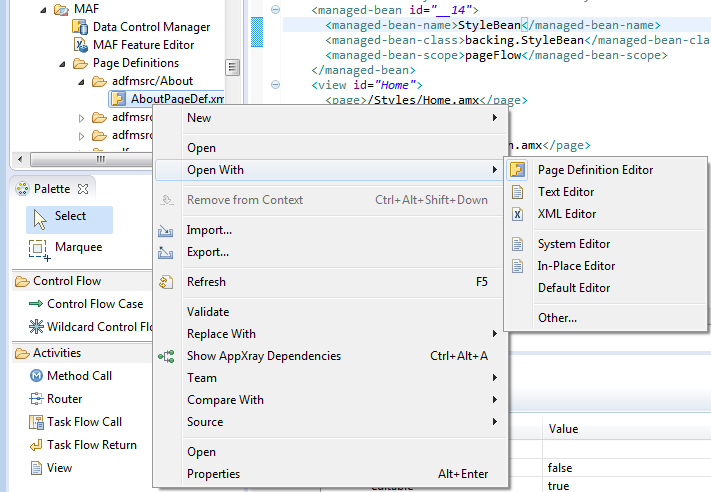Click 'StyleBean' text in XML editor
The height and width of the screenshot is (492, 711).
pos(489,25)
